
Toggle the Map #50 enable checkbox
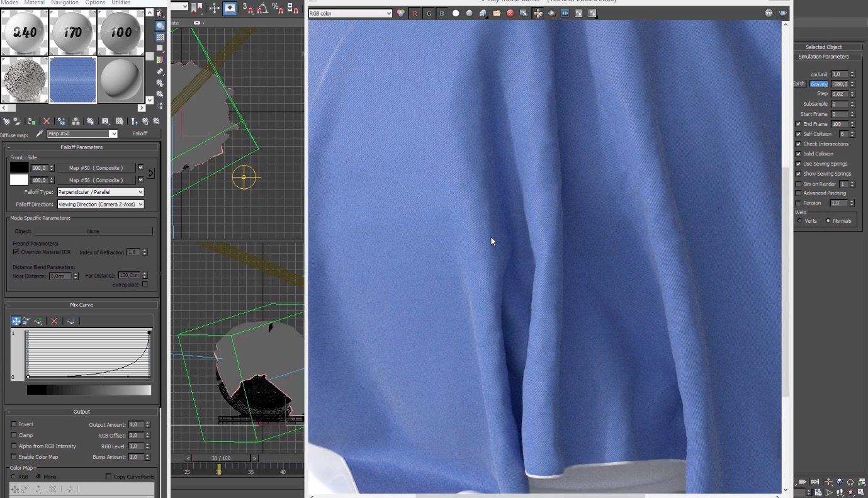pos(140,167)
